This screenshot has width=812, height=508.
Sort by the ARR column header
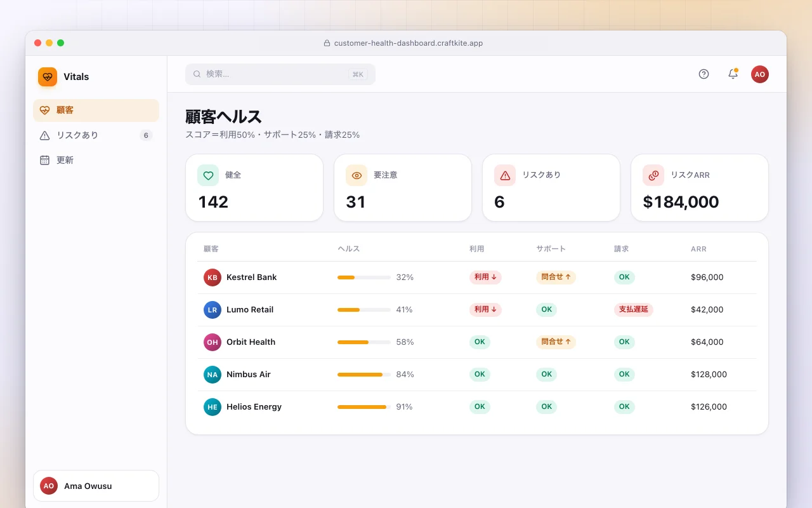coord(698,249)
